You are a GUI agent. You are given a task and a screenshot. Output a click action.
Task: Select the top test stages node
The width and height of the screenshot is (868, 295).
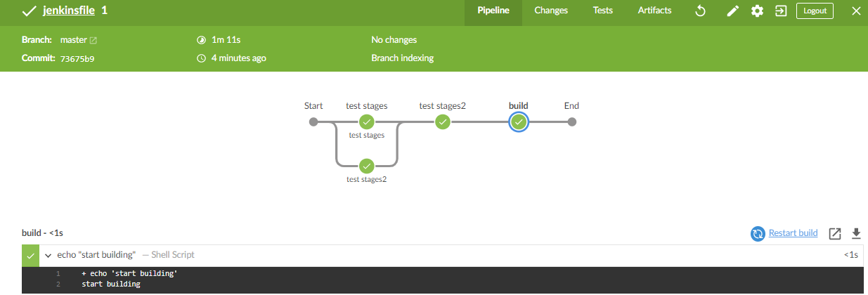366,122
